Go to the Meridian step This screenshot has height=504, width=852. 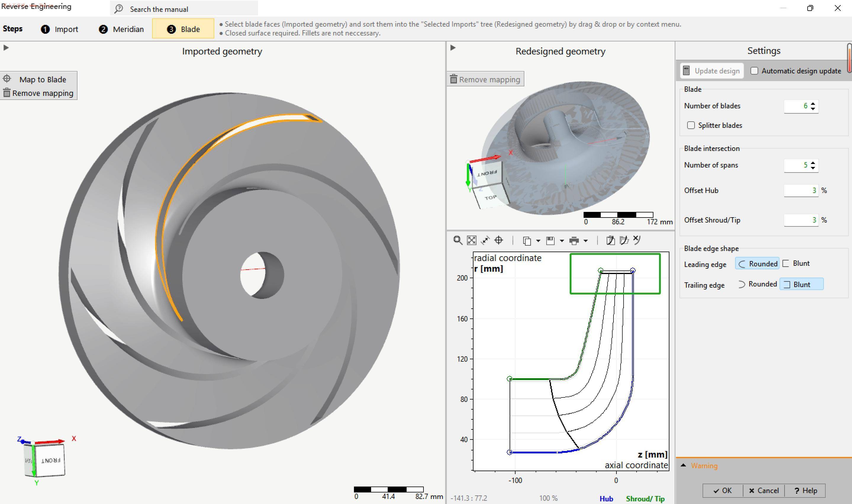(x=121, y=29)
